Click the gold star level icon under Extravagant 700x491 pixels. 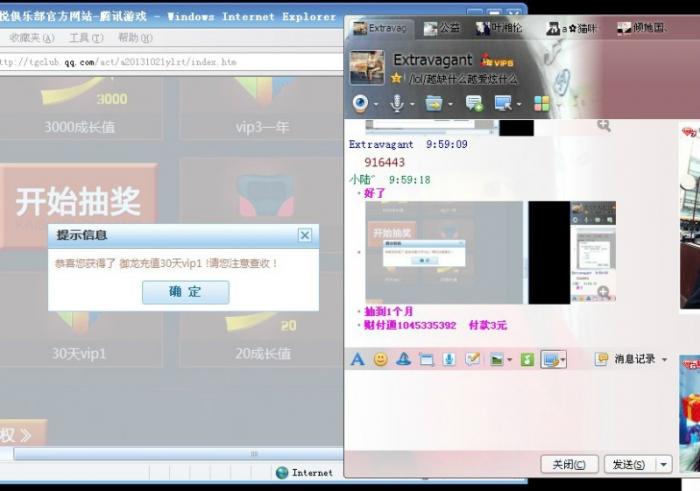396,79
